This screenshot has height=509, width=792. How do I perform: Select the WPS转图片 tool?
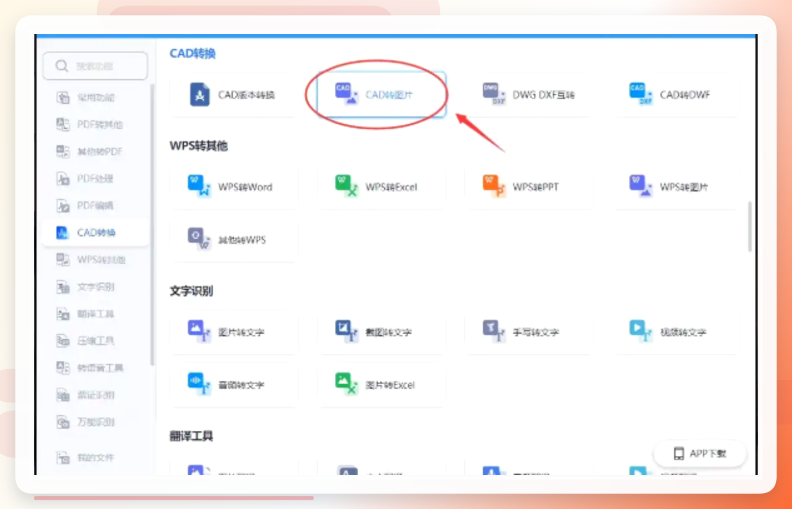[675, 186]
